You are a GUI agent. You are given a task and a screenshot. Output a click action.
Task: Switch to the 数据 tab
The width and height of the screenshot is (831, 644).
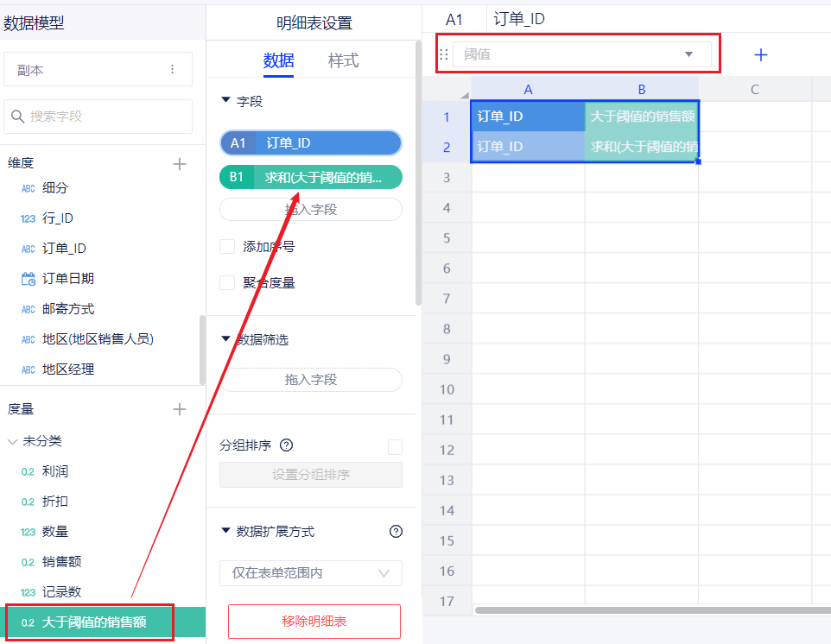[x=278, y=60]
